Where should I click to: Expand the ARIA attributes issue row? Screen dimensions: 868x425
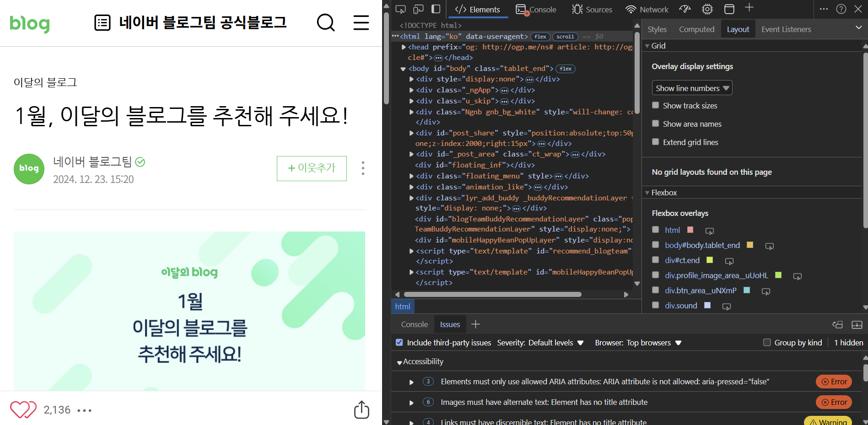411,382
